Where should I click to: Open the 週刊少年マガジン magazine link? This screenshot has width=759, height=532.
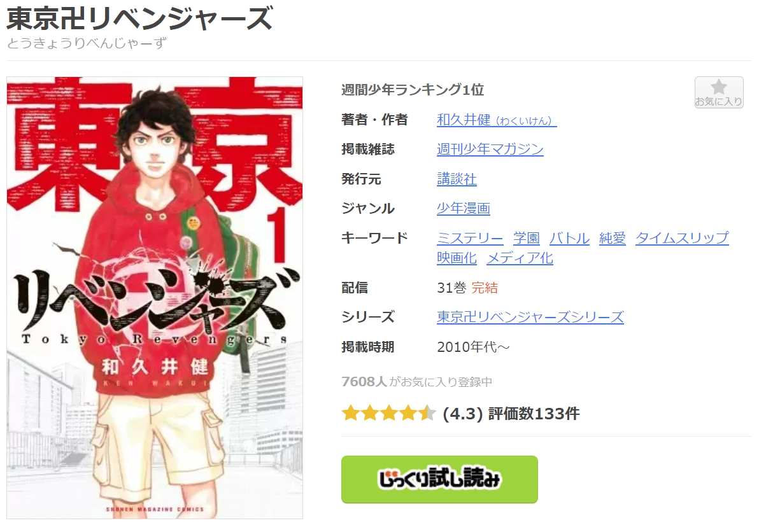pyautogui.click(x=490, y=149)
